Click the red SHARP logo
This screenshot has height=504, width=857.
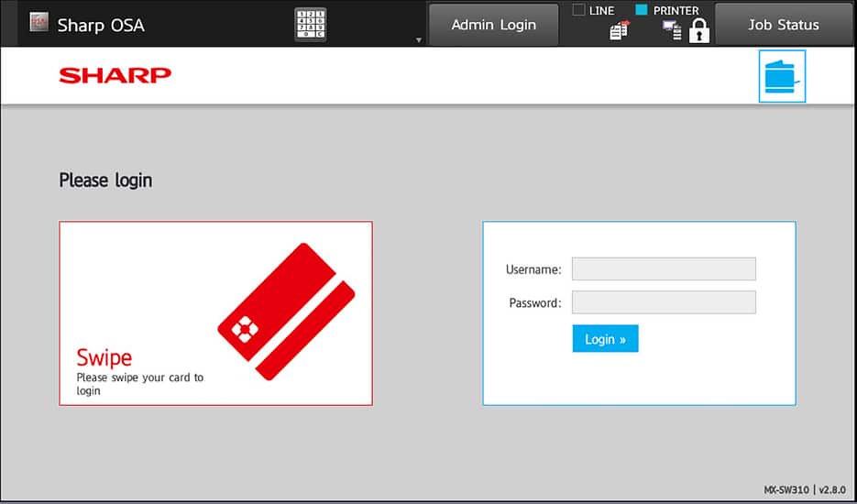pos(115,75)
